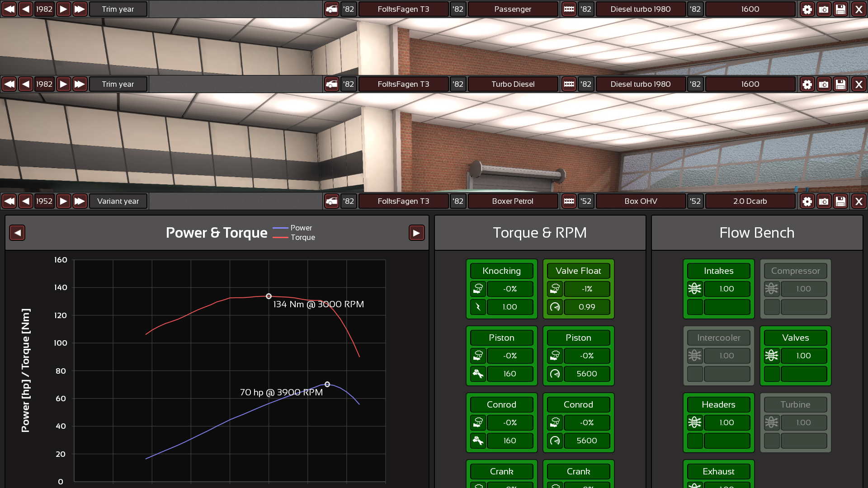868x488 pixels.
Task: Fast rewind years in the top bar
Action: (x=9, y=9)
